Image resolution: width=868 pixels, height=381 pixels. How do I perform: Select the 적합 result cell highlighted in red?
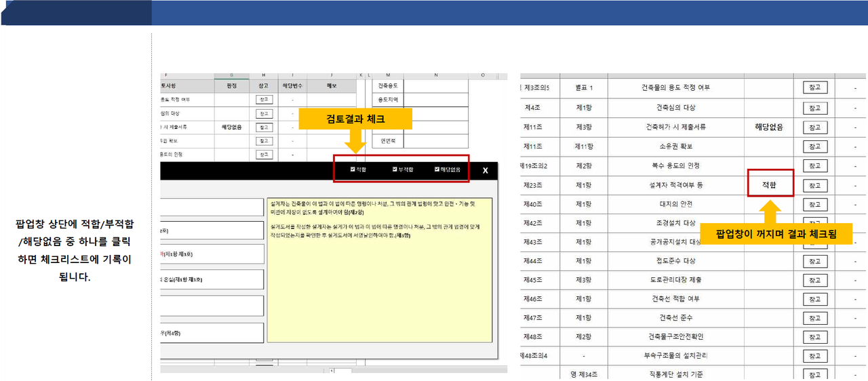coord(769,184)
